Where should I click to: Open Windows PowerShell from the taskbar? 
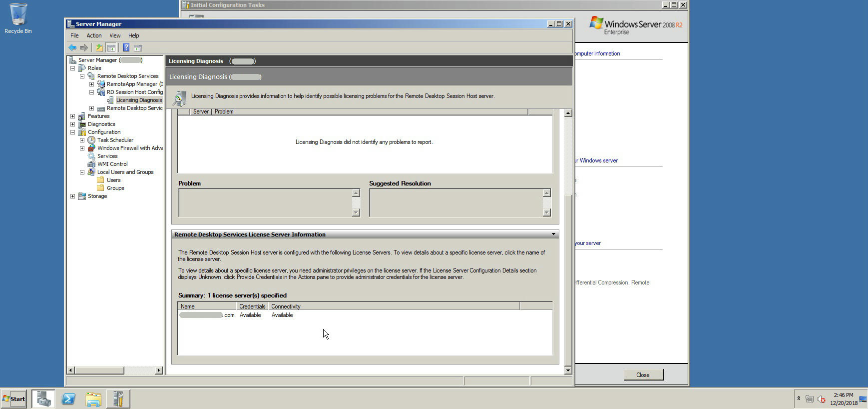point(68,399)
